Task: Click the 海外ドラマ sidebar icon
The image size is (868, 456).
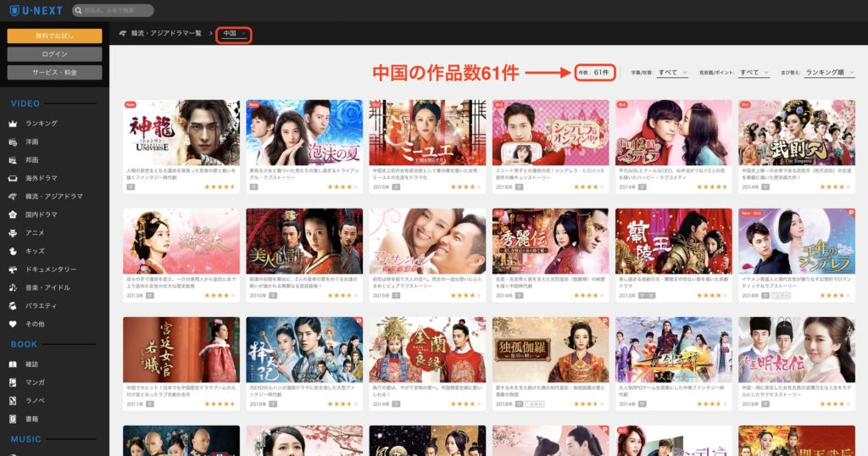Action: click(x=13, y=178)
